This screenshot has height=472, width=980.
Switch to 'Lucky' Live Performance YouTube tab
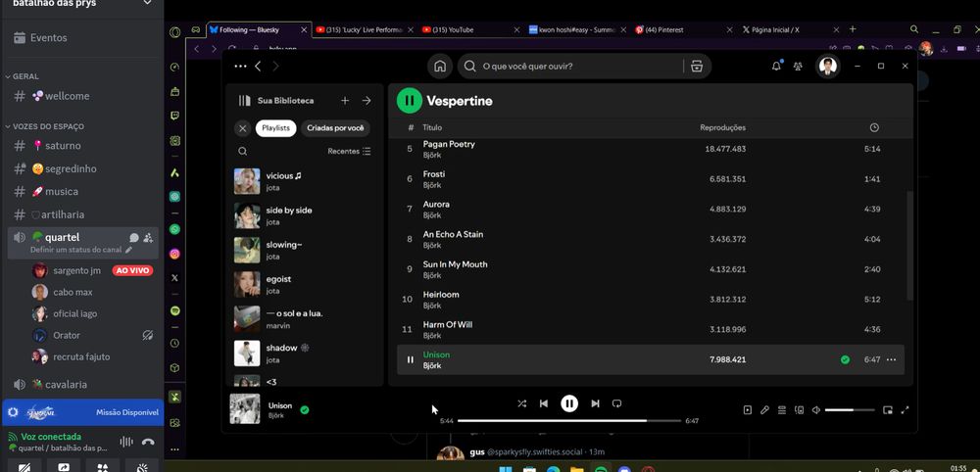pyautogui.click(x=364, y=30)
